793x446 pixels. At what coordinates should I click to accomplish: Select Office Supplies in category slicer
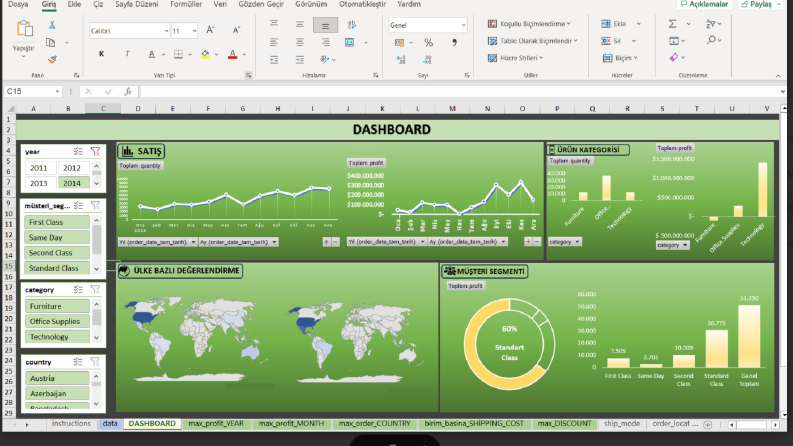tap(57, 321)
